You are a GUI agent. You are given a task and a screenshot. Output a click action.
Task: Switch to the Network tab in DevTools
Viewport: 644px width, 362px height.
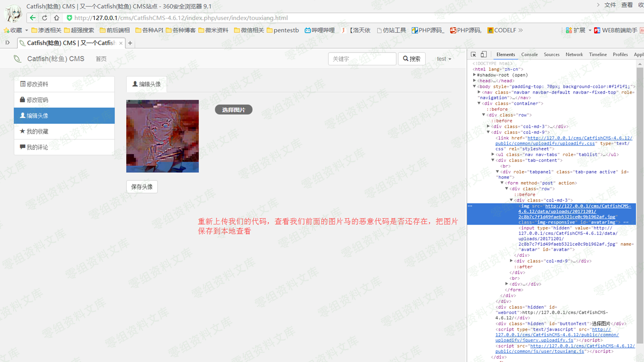coord(574,55)
